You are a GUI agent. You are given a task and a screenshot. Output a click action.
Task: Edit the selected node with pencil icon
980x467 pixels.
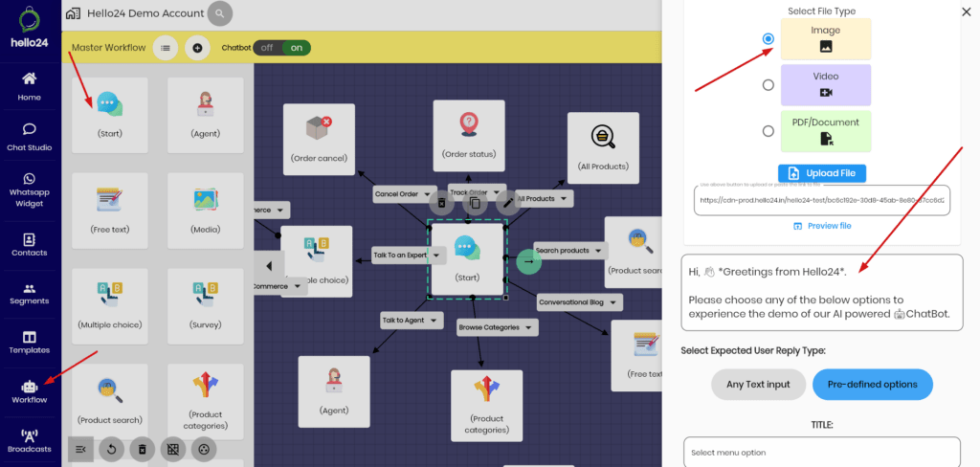[x=508, y=203]
